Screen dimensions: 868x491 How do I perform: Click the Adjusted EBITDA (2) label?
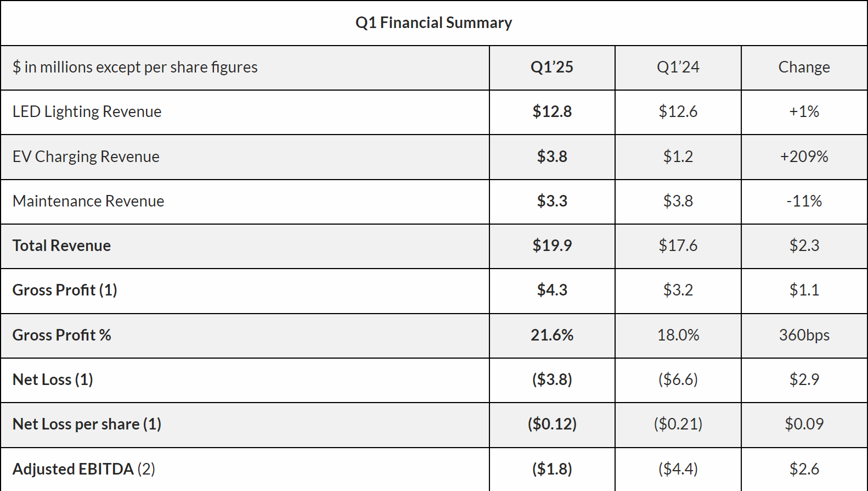pyautogui.click(x=83, y=469)
